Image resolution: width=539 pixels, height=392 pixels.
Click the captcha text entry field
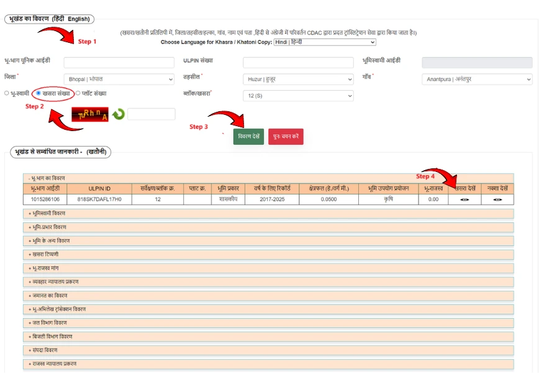pyautogui.click(x=152, y=114)
